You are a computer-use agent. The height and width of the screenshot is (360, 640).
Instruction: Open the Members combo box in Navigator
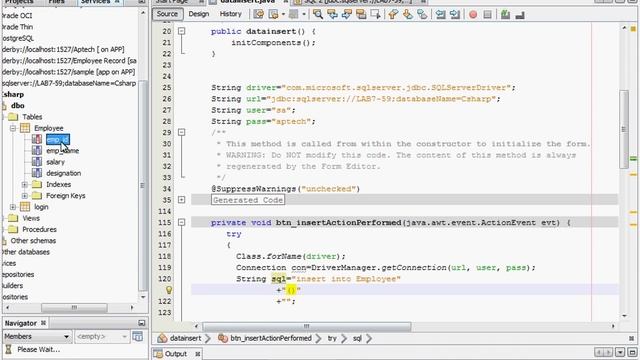coord(37,336)
